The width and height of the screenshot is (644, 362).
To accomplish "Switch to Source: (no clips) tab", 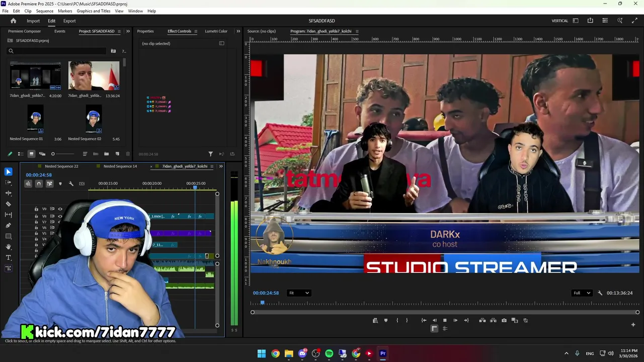I will pyautogui.click(x=261, y=31).
